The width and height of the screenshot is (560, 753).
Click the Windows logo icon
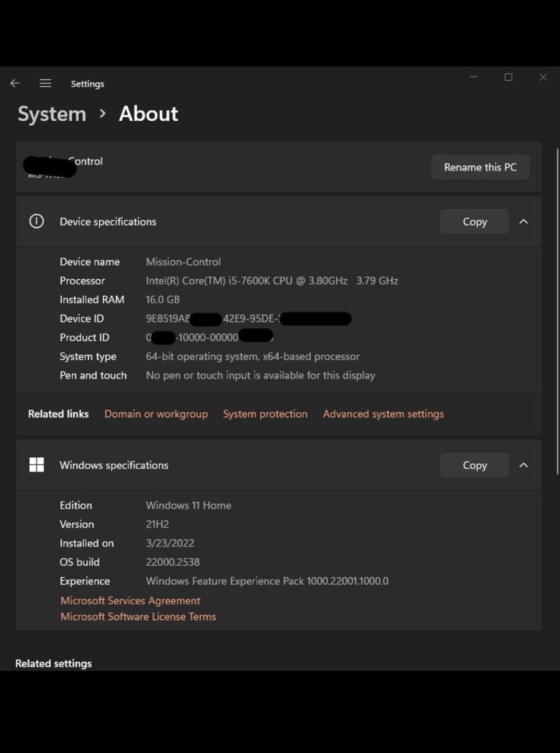point(37,465)
